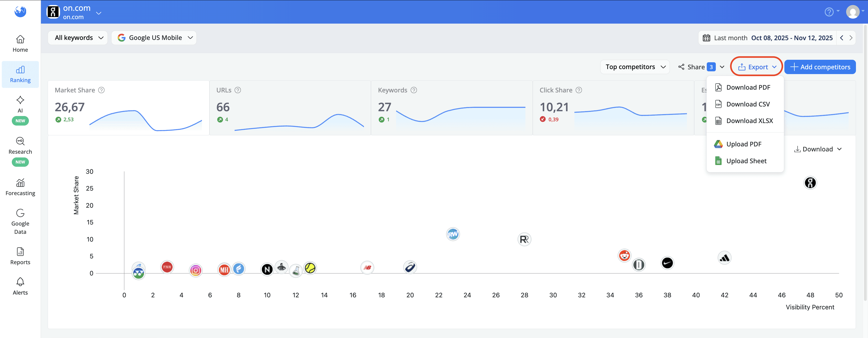
Task: Choose Upload Sheet to Google Sheets
Action: click(745, 161)
